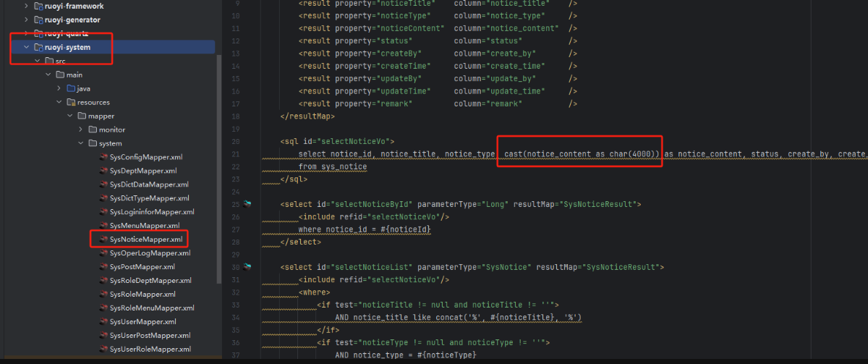868x364 pixels.
Task: Click the SysDictTypeMapper.xml file icon
Action: coord(103,198)
